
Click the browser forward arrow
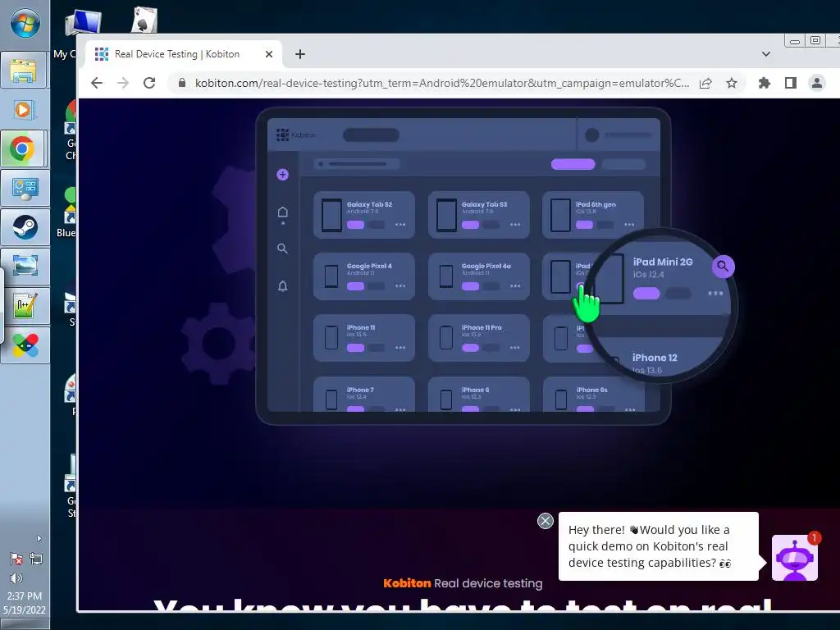(123, 83)
